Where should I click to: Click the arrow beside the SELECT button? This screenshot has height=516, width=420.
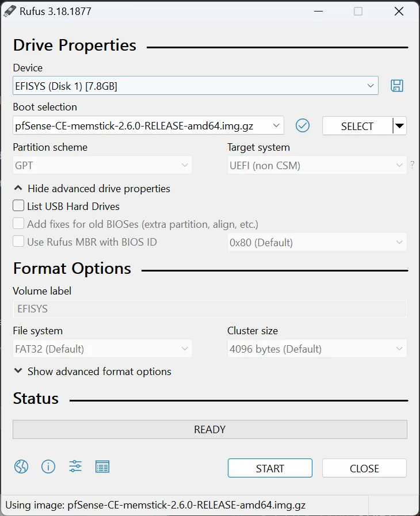(x=399, y=126)
